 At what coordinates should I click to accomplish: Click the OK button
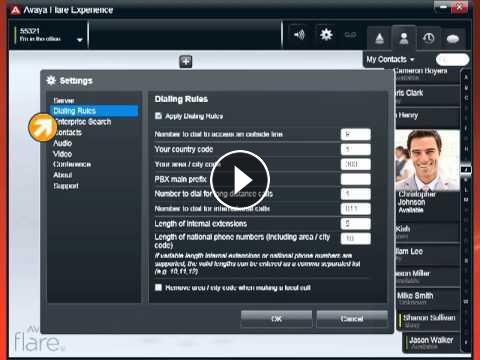point(276,319)
